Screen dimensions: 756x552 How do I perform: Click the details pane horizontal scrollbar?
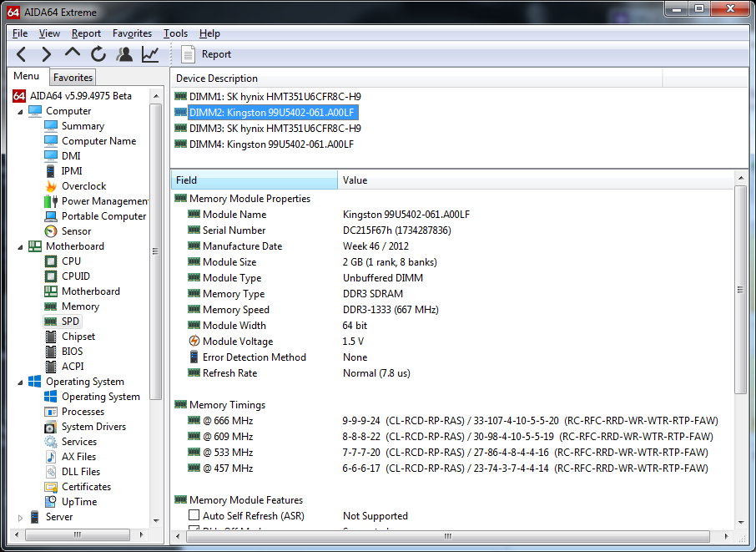coord(448,536)
